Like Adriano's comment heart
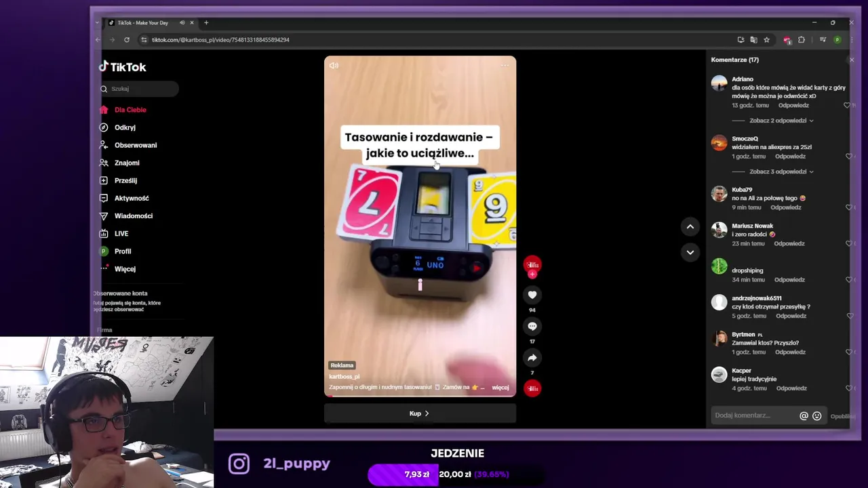This screenshot has width=868, height=488. (x=848, y=106)
